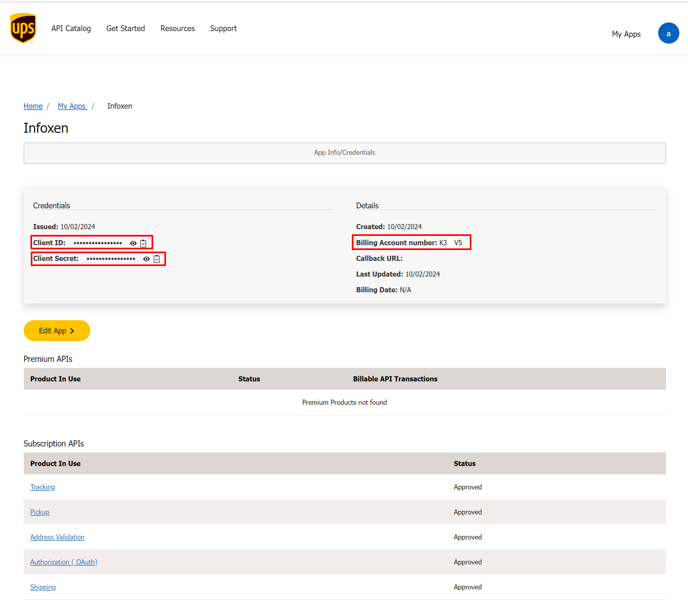Image resolution: width=688 pixels, height=616 pixels.
Task: Click 'Premium Products not found' message
Action: [344, 403]
